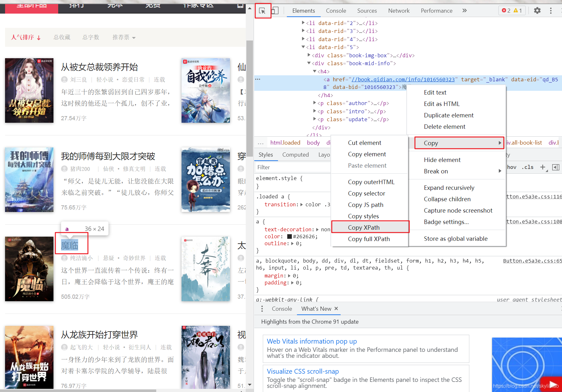Image resolution: width=562 pixels, height=392 pixels.
Task: Click author avatar icon next to 刘三良
Action: 65,79
